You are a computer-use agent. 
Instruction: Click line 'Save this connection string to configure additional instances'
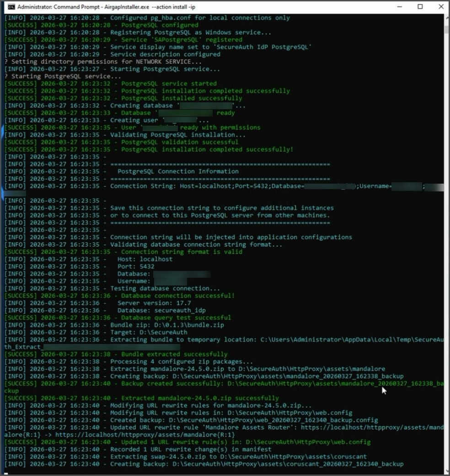(x=169, y=208)
